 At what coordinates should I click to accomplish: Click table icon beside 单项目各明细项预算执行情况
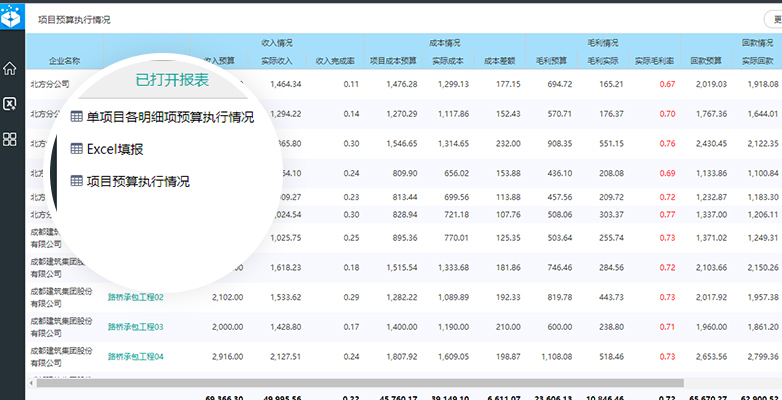[76, 117]
